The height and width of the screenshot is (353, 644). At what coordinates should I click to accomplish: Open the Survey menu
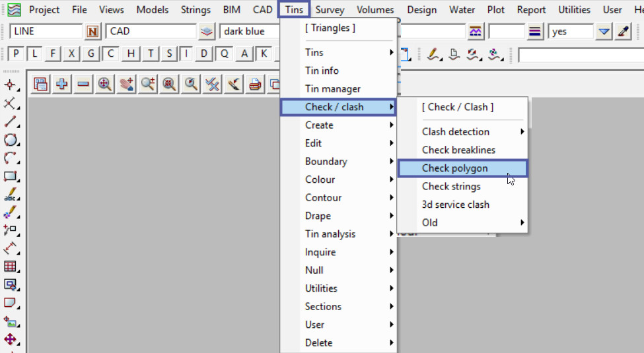point(330,10)
